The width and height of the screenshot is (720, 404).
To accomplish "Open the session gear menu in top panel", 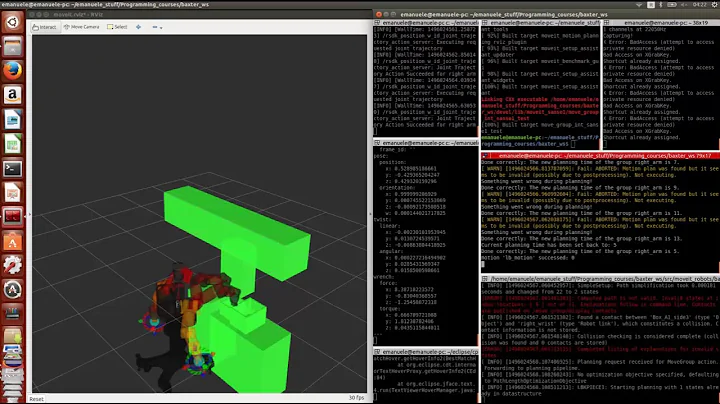I will 715,4.
